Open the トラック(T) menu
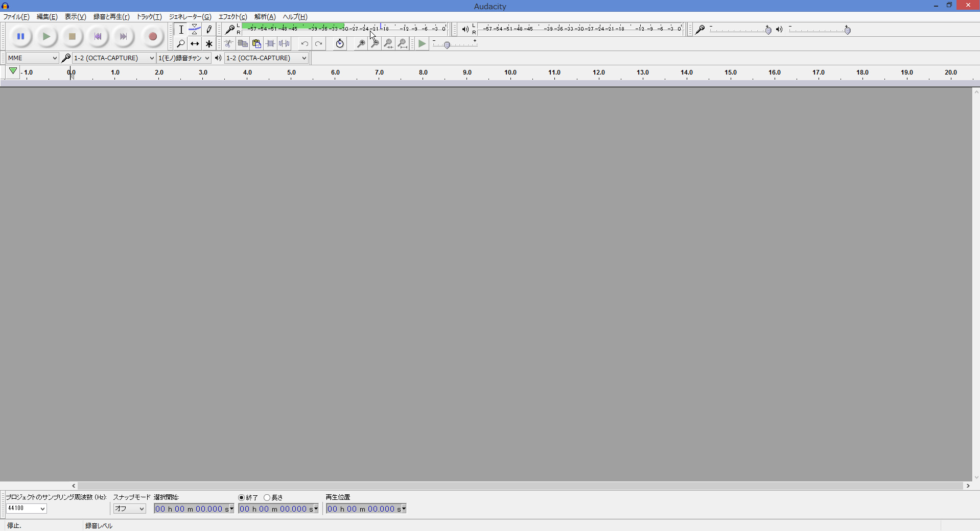Viewport: 980px width, 531px height. pos(149,17)
